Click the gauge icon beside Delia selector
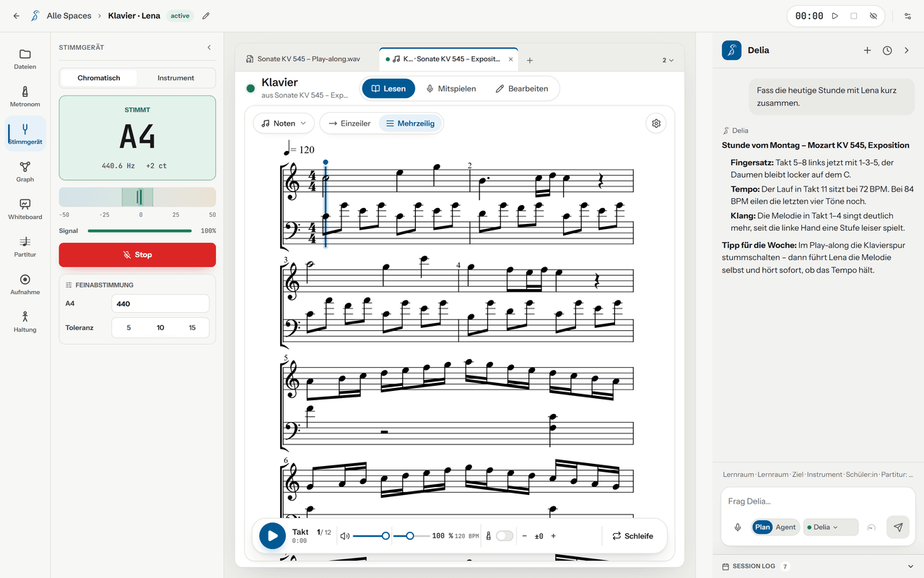 [871, 527]
